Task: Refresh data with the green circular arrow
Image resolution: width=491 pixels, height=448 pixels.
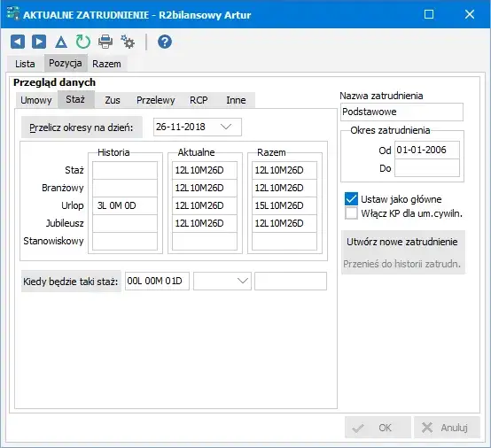Action: pos(83,42)
